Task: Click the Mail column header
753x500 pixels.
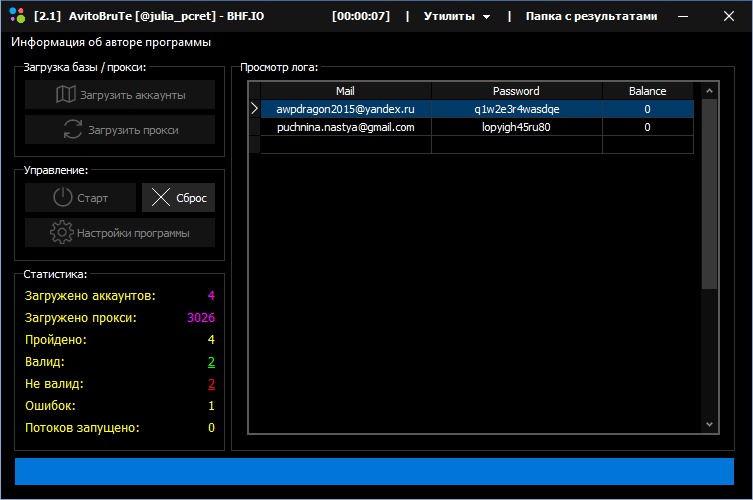Action: pos(345,91)
